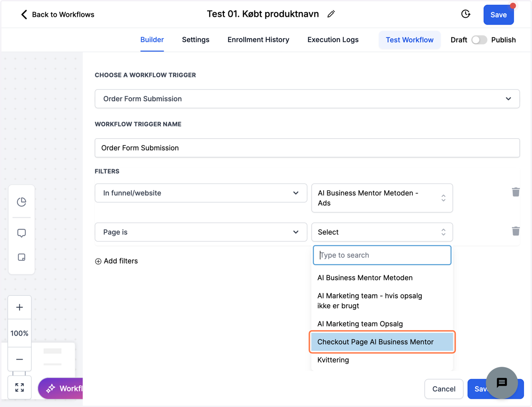The width and height of the screenshot is (532, 407).
Task: Toggle Draft to Publish switch
Action: point(479,40)
